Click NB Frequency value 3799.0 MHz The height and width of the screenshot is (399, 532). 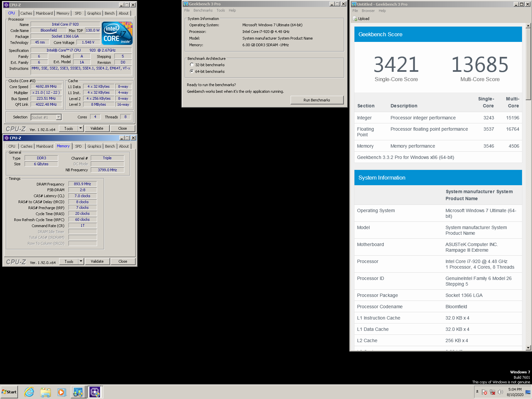pyautogui.click(x=107, y=170)
